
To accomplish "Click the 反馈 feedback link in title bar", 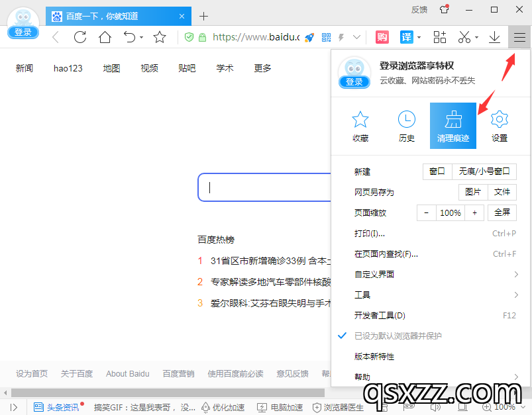I will click(x=419, y=9).
